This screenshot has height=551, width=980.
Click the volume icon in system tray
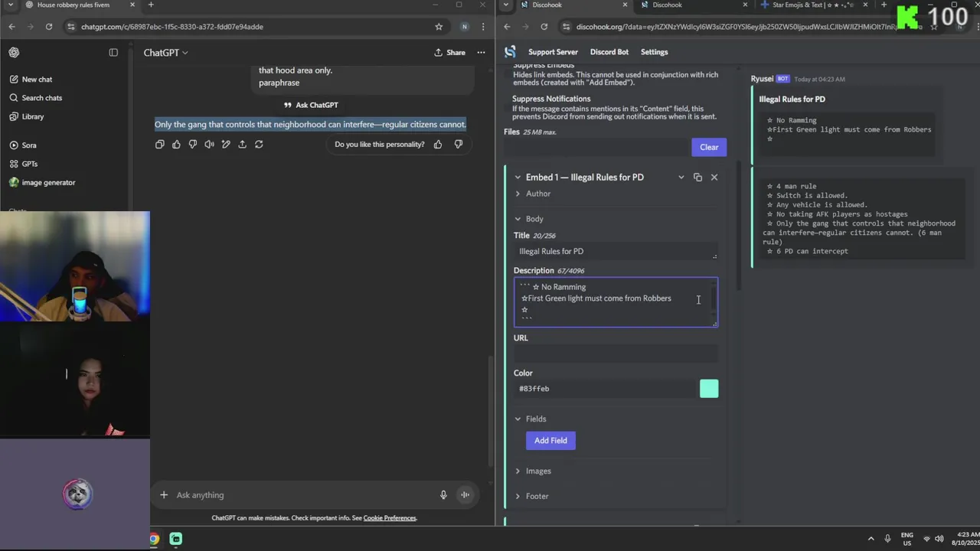pyautogui.click(x=939, y=539)
